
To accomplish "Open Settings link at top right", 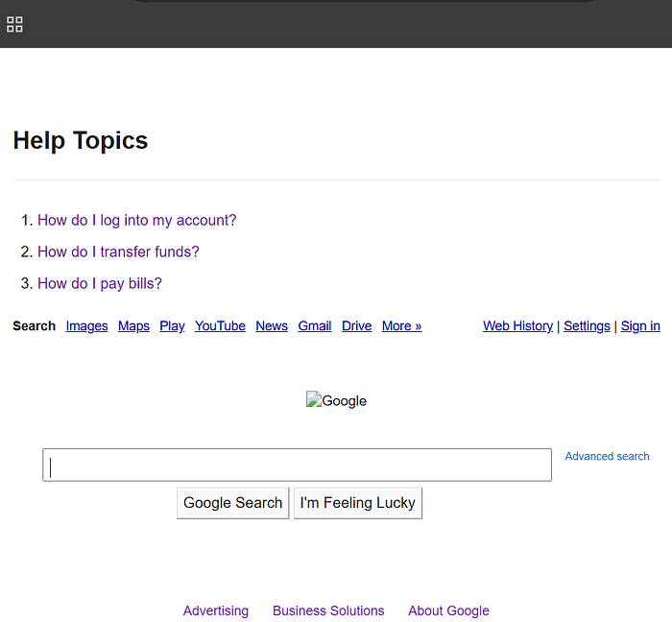I will 587,326.
